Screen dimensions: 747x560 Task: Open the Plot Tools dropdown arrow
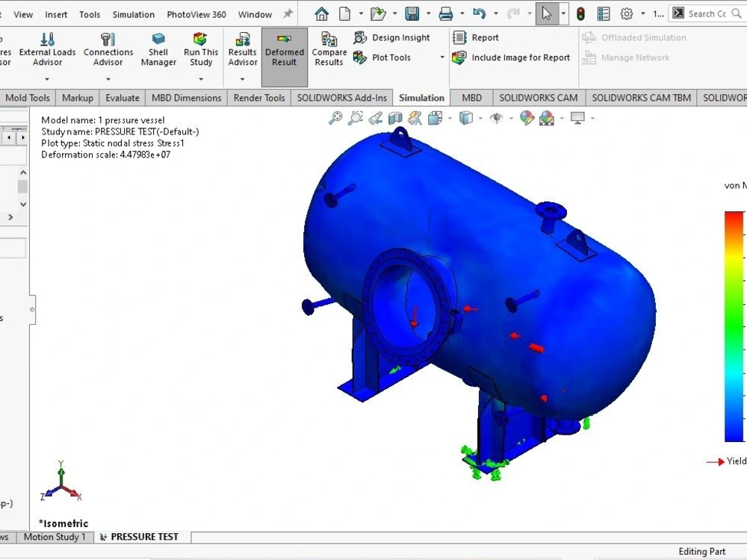pos(442,57)
